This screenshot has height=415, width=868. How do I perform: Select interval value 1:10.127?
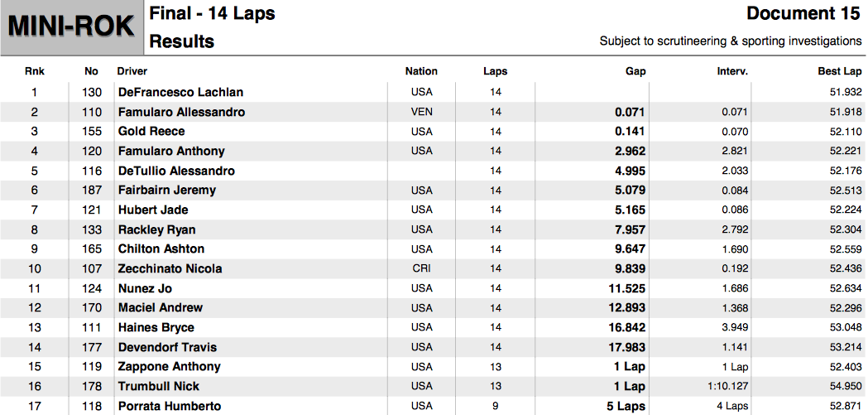point(728,386)
